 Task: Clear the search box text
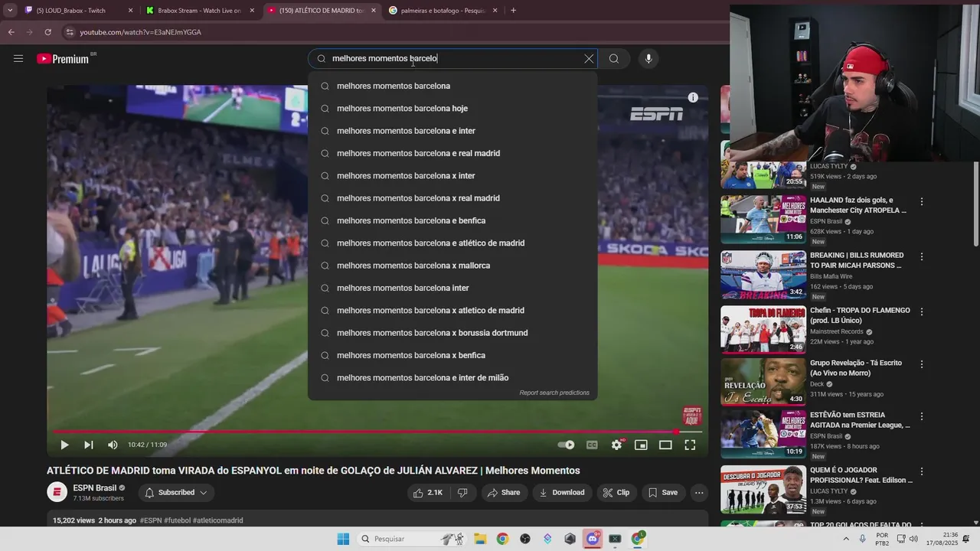click(x=589, y=59)
